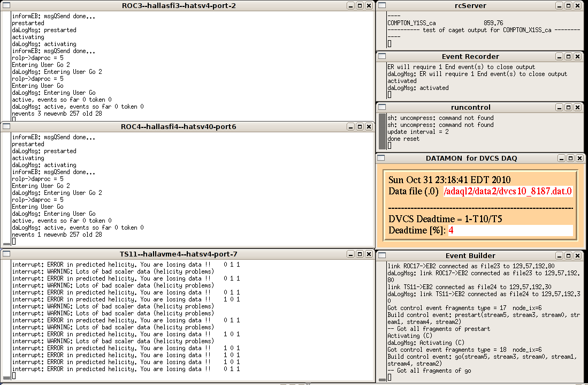Open window menu icon of ROC3 terminal
This screenshot has height=385, width=588.
pos(6,6)
